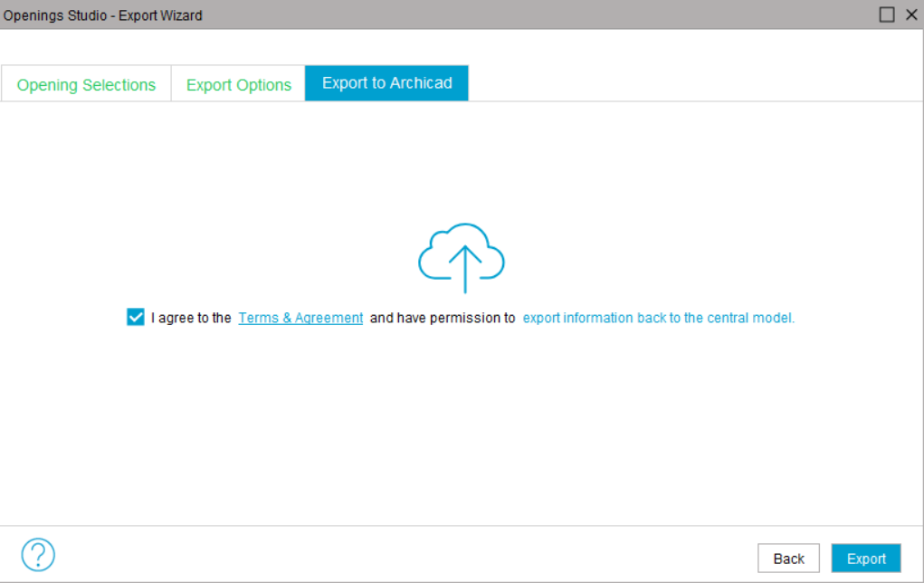Screen dimensions: 924x583
Task: Uncheck the Terms agreement checkbox
Action: pyautogui.click(x=136, y=317)
